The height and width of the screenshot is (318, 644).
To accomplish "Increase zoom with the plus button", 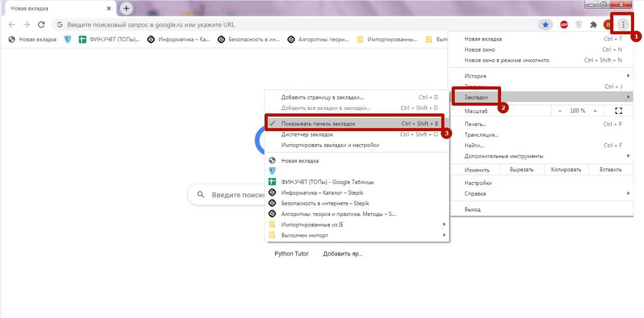I will (x=595, y=111).
